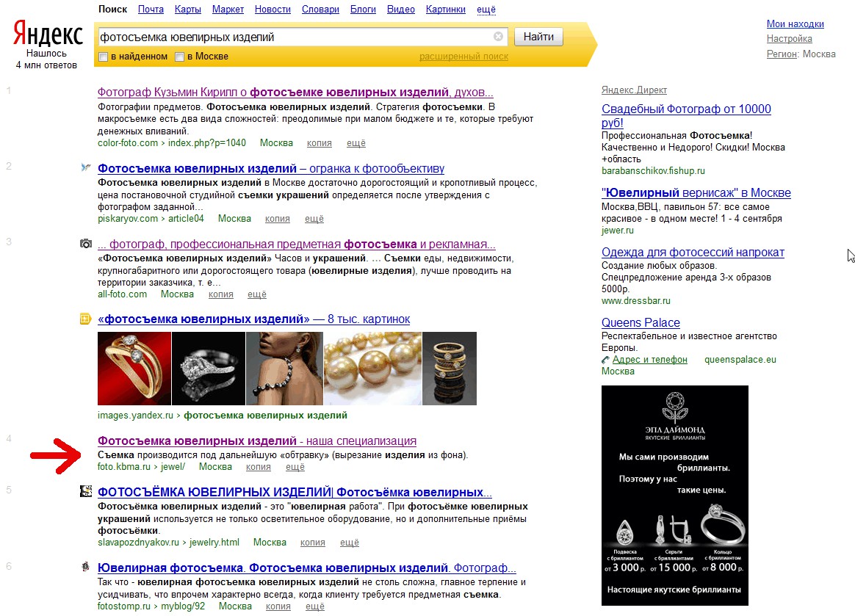Click the Найти search button
The width and height of the screenshot is (855, 616).
click(538, 37)
